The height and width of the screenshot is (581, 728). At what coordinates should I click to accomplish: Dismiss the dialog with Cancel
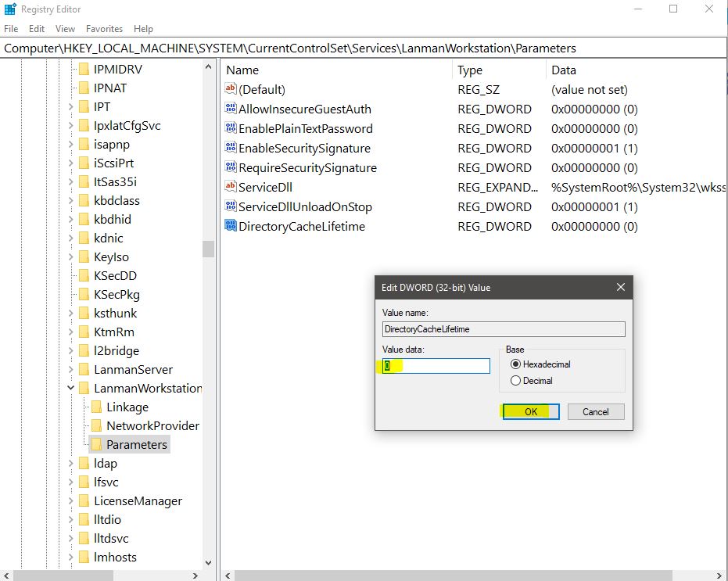(597, 411)
